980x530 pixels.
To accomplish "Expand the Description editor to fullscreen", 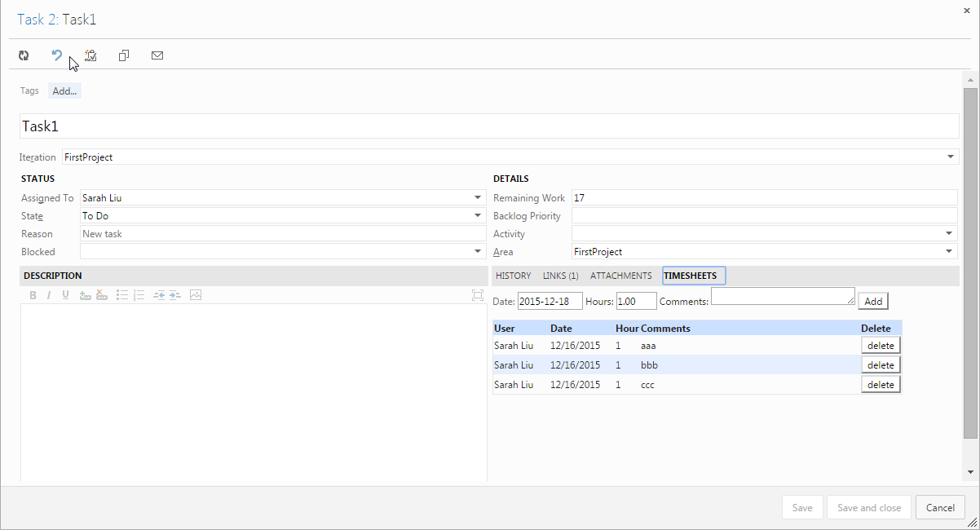I will click(477, 294).
